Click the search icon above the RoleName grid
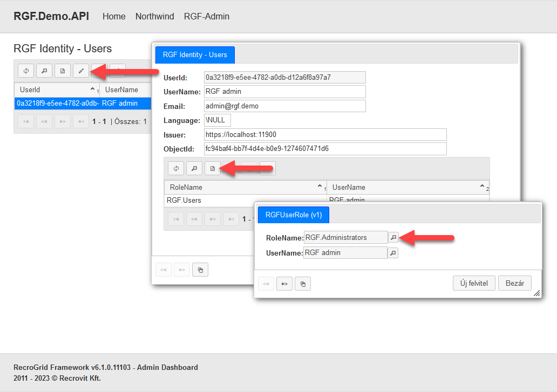This screenshot has height=392, width=557. pos(194,169)
